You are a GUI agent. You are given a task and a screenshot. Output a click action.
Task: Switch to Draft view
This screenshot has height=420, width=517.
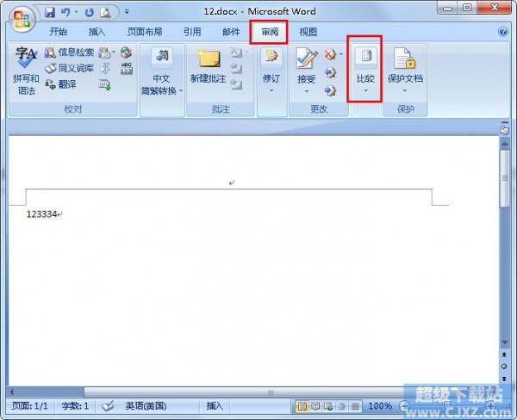point(355,406)
